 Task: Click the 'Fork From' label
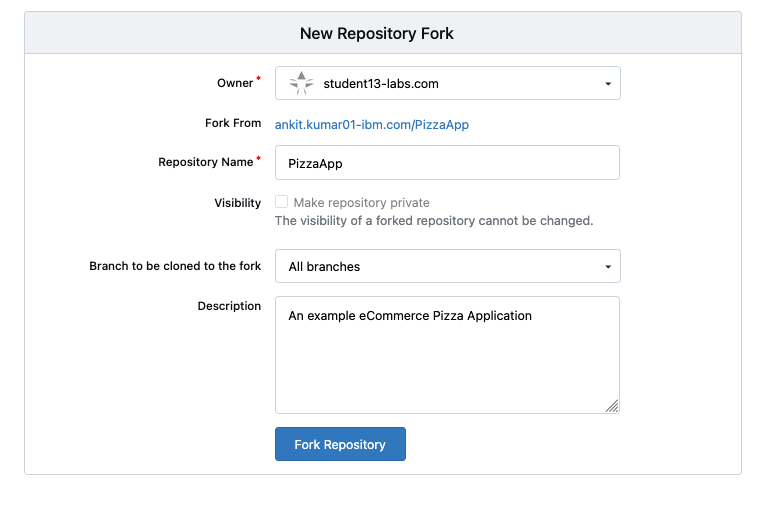tap(233, 123)
